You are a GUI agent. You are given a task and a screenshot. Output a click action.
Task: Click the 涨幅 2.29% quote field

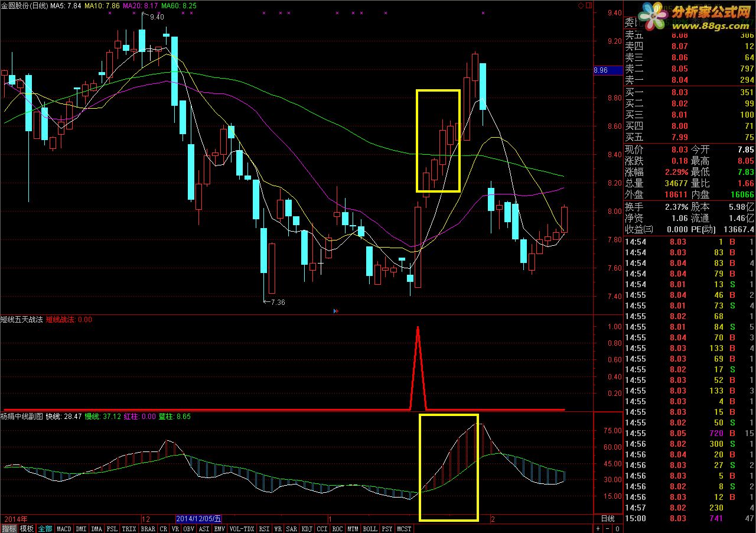coord(656,172)
